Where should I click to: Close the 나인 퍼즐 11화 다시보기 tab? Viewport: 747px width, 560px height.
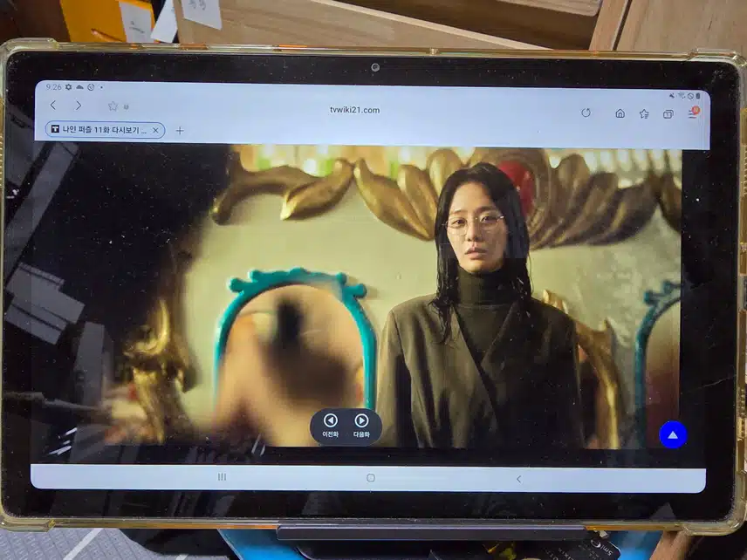point(155,130)
